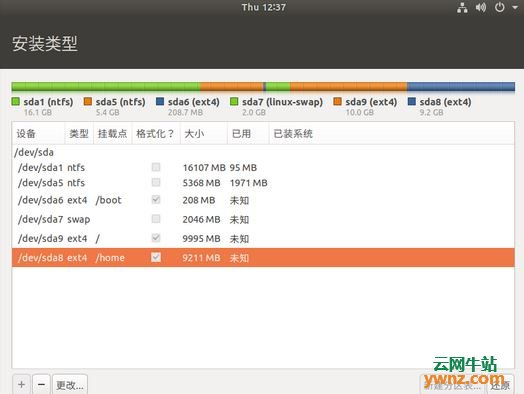Expand the system menu arrow beside power icon
This screenshot has width=524, height=394.
click(515, 7)
